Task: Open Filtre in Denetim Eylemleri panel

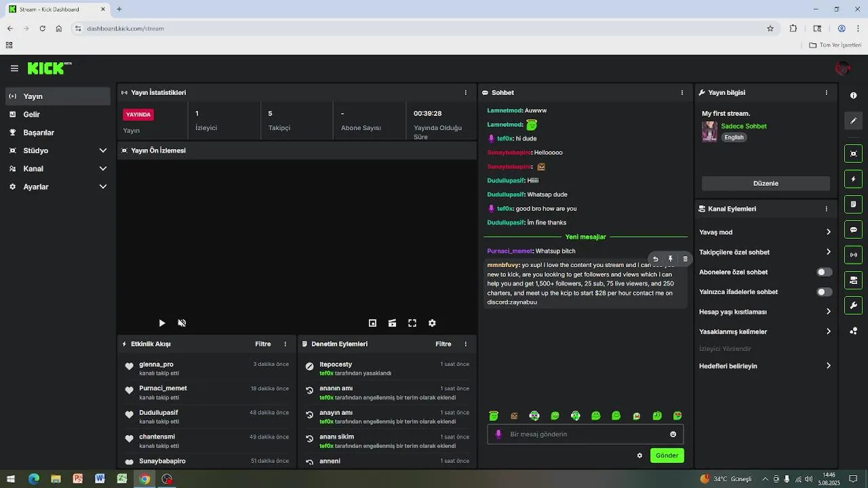Action: tap(443, 344)
